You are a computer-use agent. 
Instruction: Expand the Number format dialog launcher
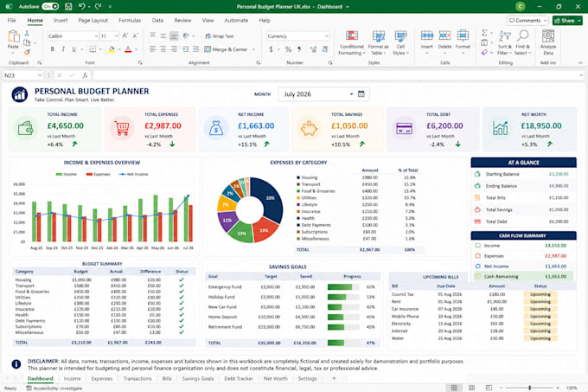[x=330, y=63]
